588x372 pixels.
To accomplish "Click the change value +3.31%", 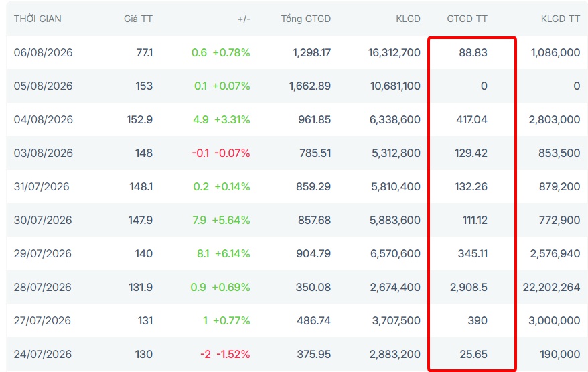I will tap(232, 119).
